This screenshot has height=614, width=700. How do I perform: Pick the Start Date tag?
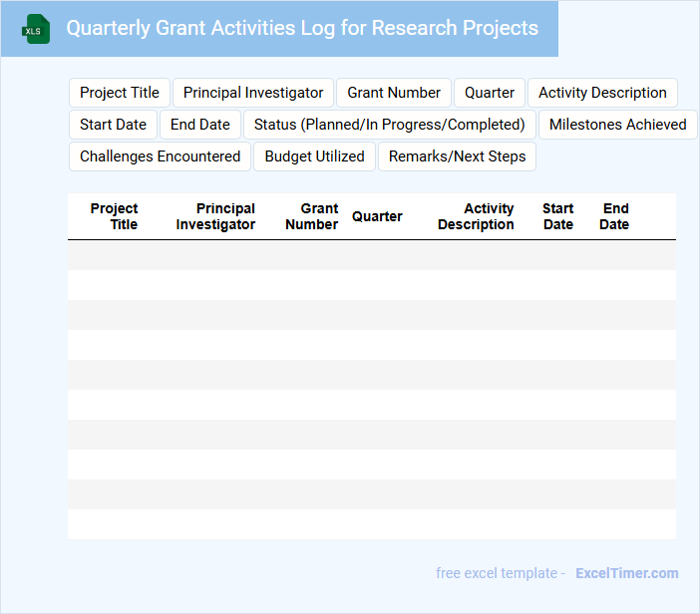coord(113,125)
